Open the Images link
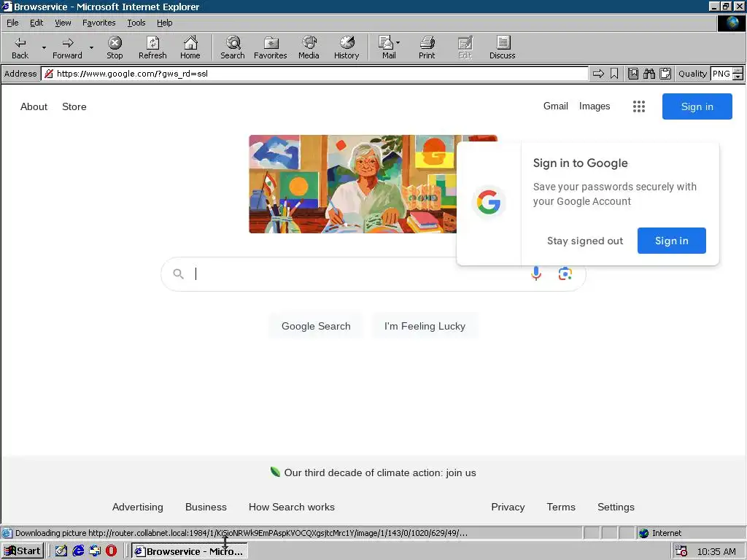The width and height of the screenshot is (747, 560). point(595,106)
